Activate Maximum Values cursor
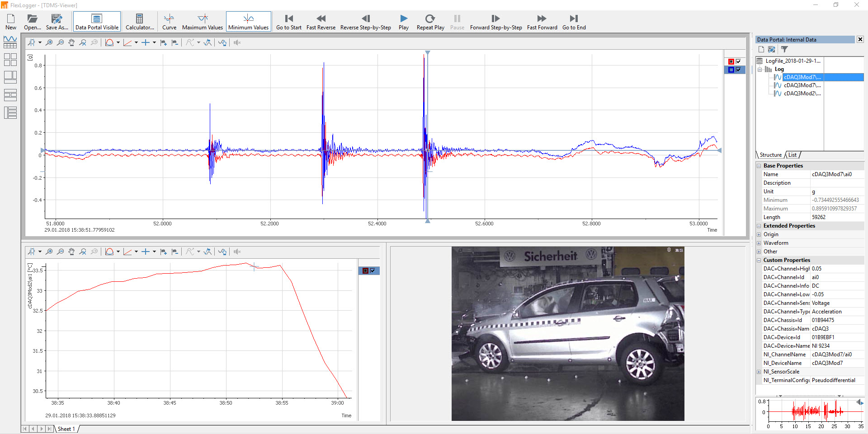Image resolution: width=868 pixels, height=434 pixels. click(x=202, y=21)
